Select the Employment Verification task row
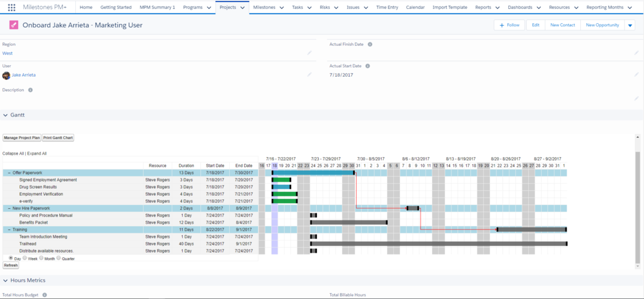 [x=130, y=194]
